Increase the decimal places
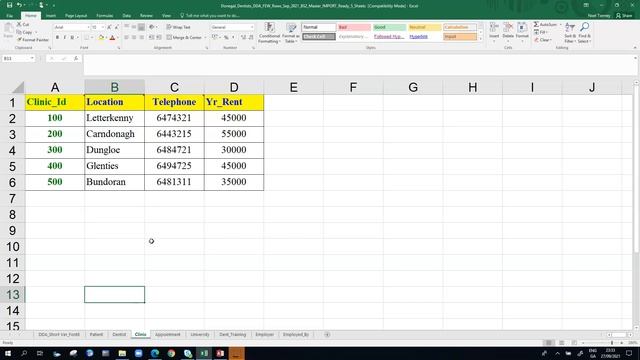This screenshot has width=640, height=360. click(x=243, y=38)
